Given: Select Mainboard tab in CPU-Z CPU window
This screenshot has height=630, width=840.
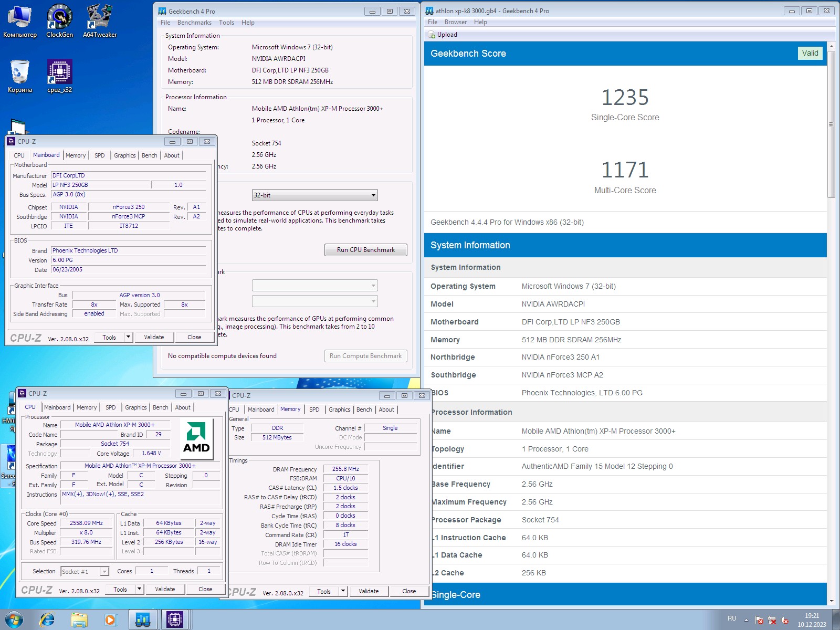Looking at the screenshot, I should tap(57, 407).
